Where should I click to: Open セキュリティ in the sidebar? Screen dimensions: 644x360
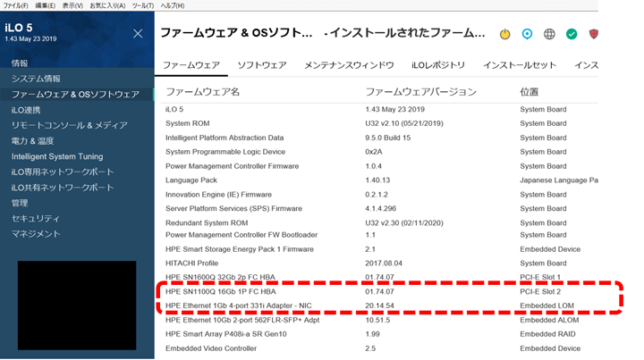35,219
